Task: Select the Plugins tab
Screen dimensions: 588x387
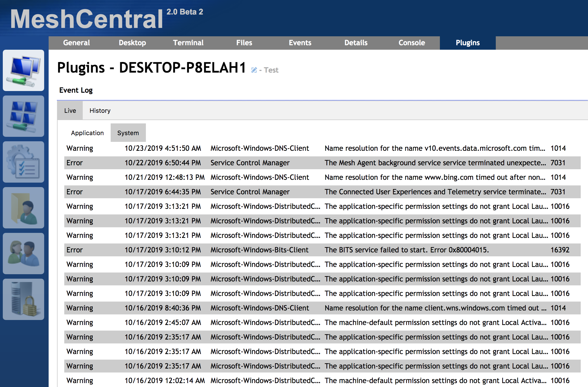Action: point(468,43)
